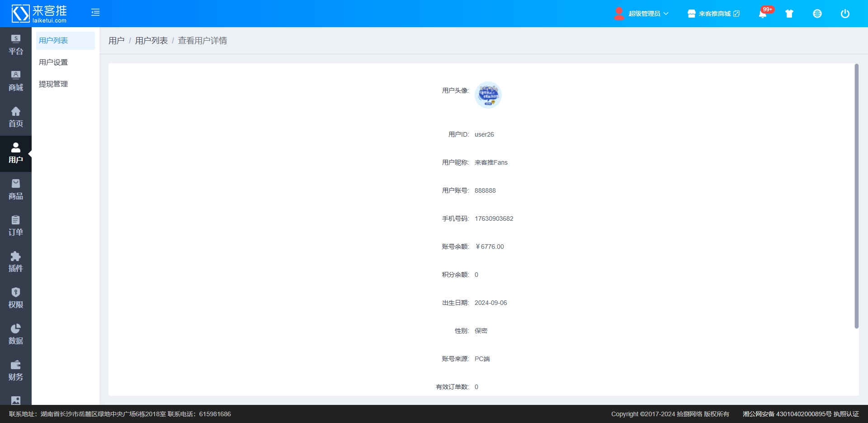Open the language globe icon
Viewport: 868px width, 423px height.
pyautogui.click(x=817, y=14)
